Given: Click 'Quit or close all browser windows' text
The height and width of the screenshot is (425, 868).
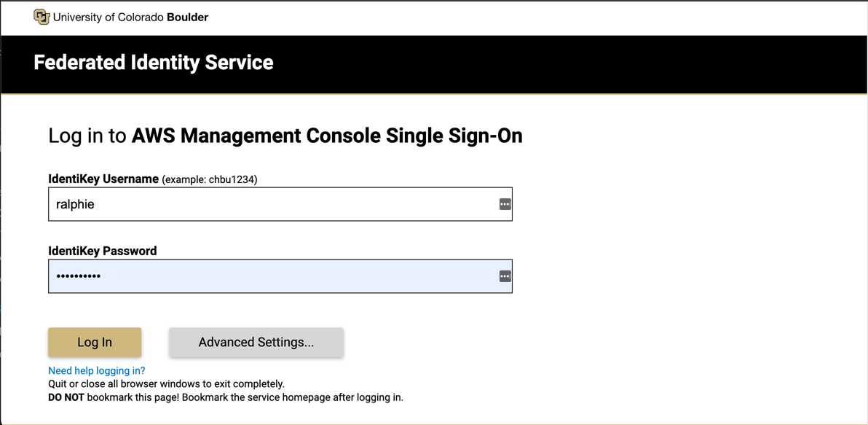Looking at the screenshot, I should 166,383.
